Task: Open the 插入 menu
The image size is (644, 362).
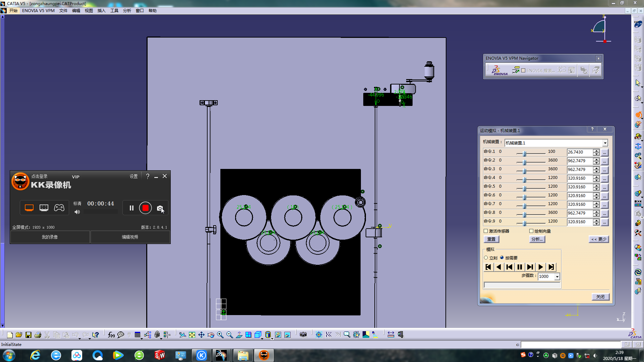Action: tap(101, 11)
